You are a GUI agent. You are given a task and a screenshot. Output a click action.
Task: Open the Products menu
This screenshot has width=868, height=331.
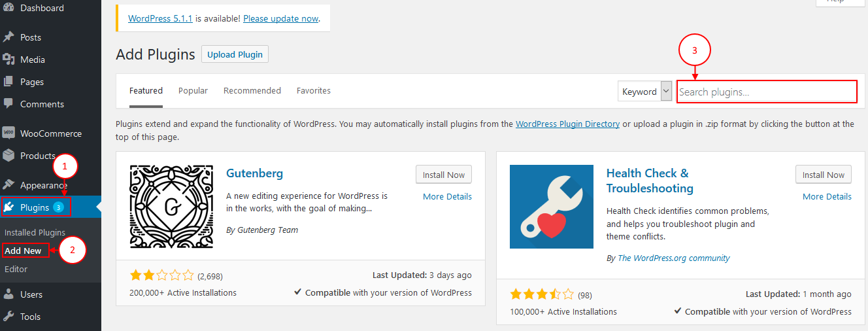click(x=37, y=156)
